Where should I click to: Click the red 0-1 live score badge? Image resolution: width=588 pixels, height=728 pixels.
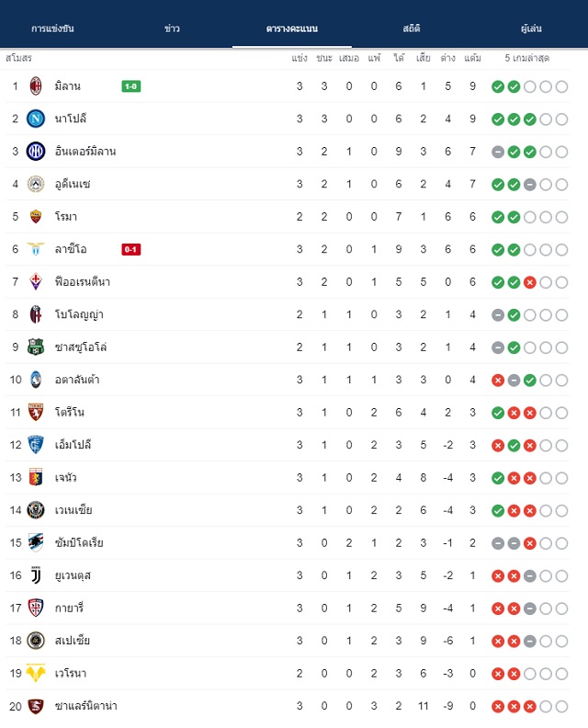coord(130,249)
